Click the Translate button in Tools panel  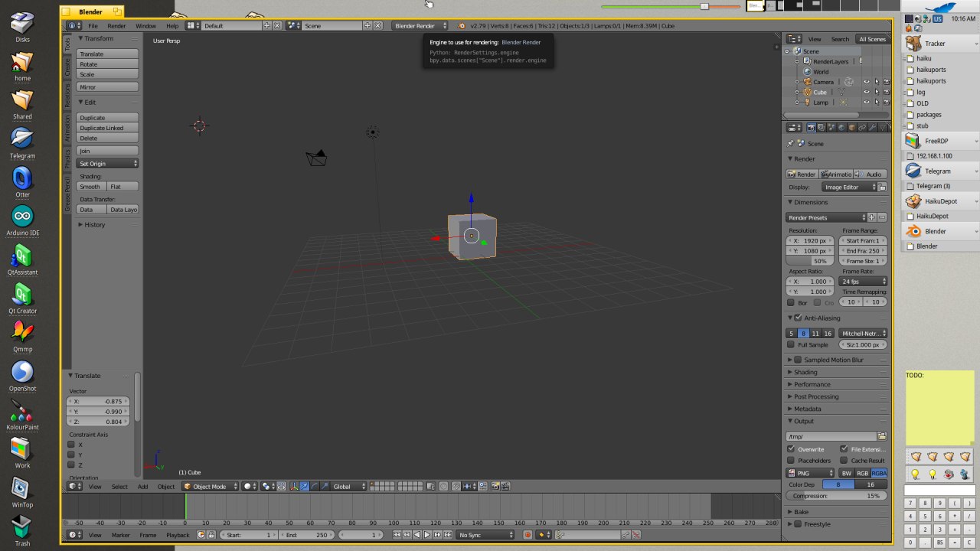coord(108,54)
